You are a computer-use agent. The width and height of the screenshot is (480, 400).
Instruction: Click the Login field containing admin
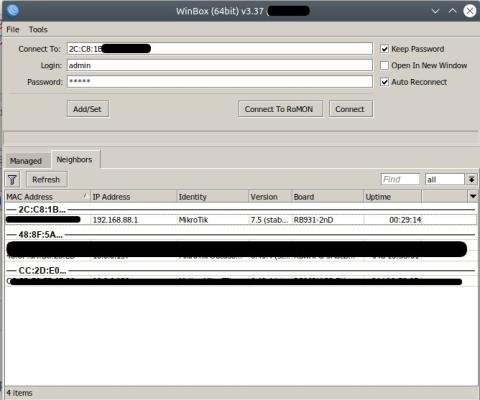[x=220, y=65]
